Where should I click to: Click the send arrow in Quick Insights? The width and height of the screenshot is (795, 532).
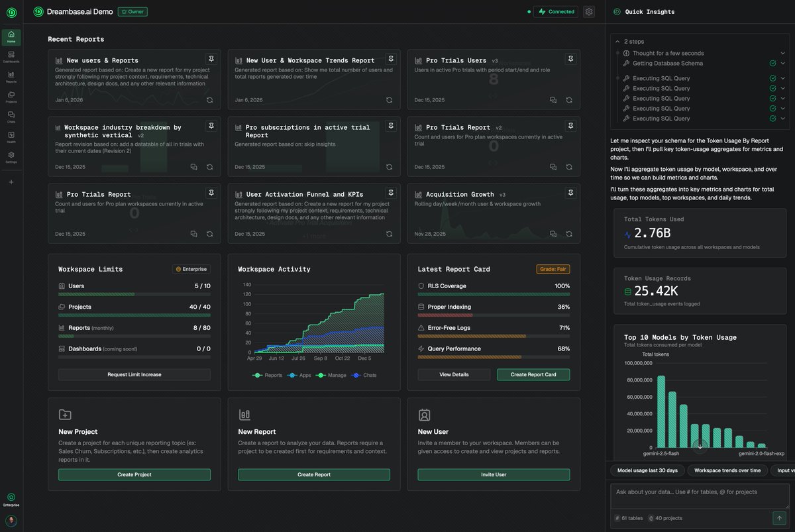coord(779,518)
